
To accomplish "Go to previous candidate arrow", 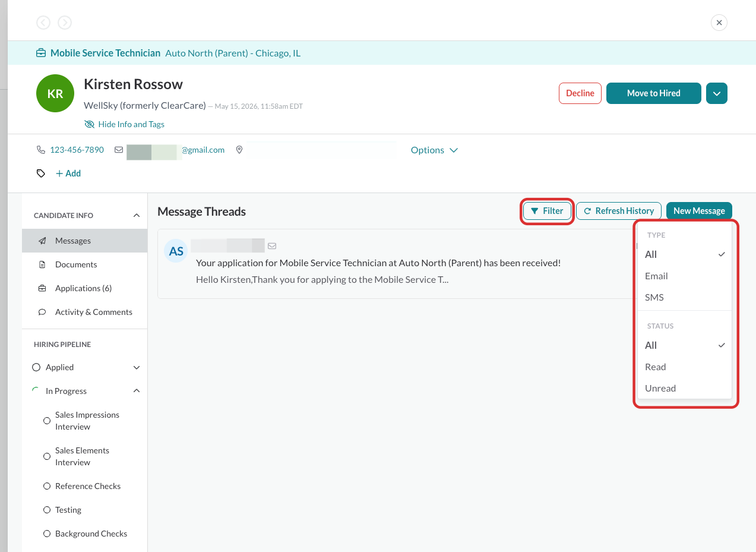I will pos(43,23).
